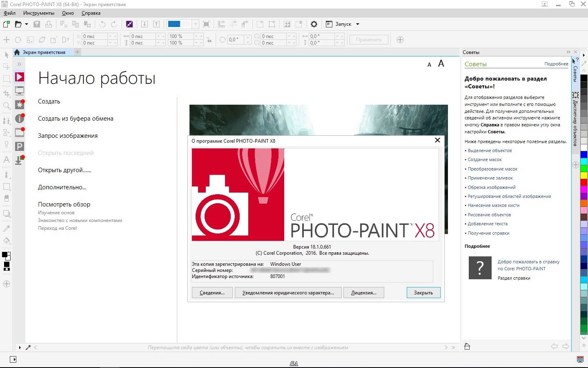
Task: Open What's New starburst icon
Action: click(20, 105)
